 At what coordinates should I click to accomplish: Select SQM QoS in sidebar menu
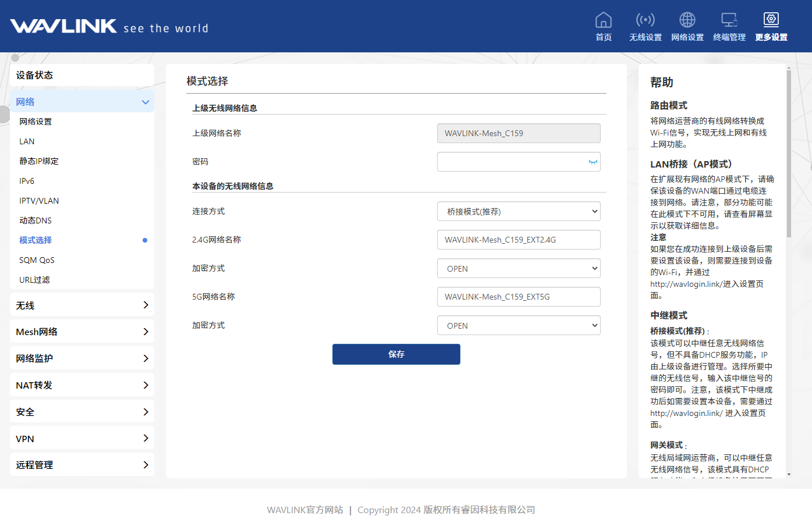[x=37, y=260]
